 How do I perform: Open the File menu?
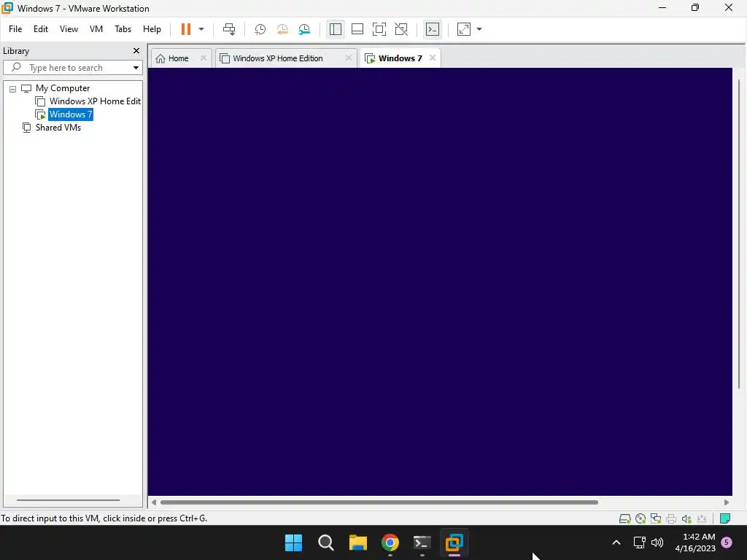pos(15,29)
